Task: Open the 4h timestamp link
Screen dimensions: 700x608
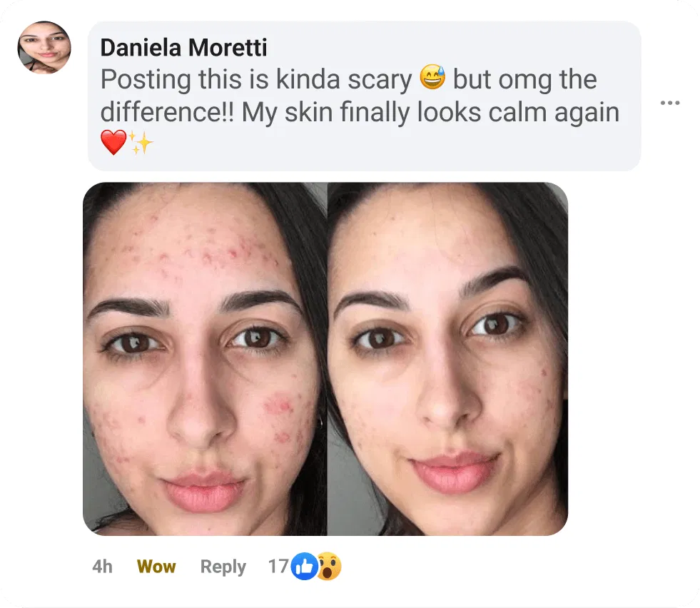Action: (x=102, y=567)
